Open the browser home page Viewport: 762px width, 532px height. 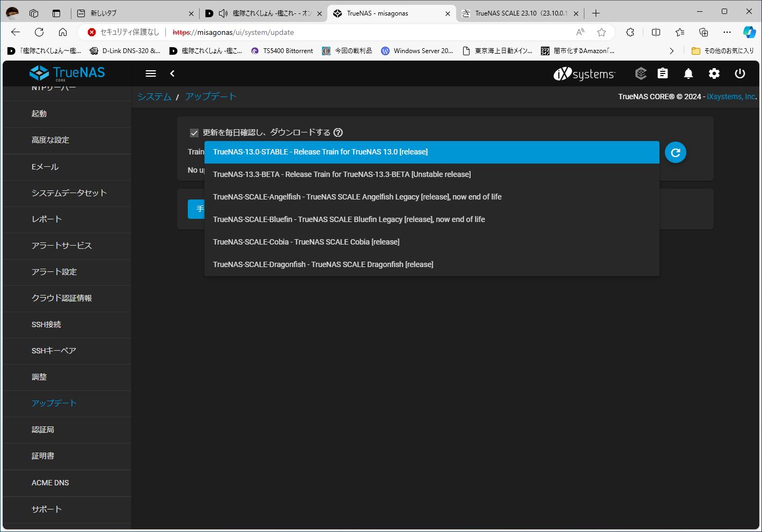tap(63, 32)
